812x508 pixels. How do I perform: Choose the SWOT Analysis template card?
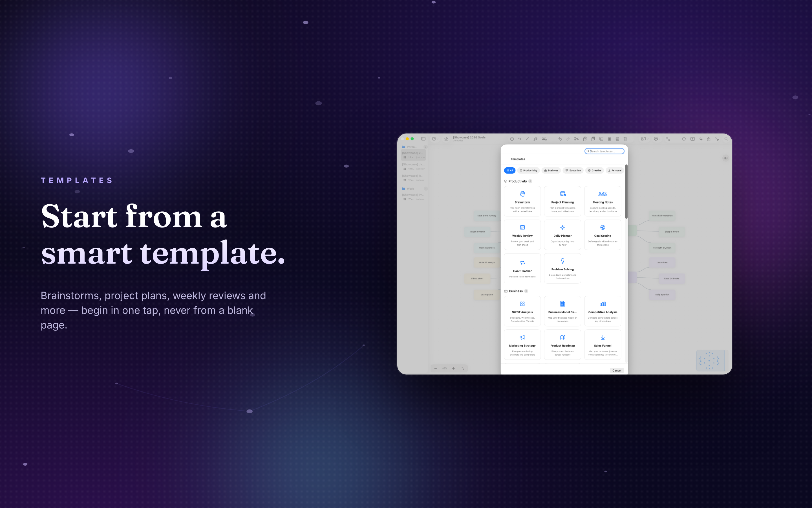click(x=522, y=311)
